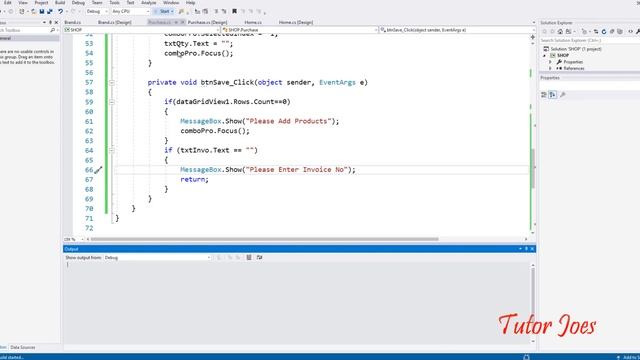Switch to Home.cs [Design] tab
The height and width of the screenshot is (360, 640).
pyautogui.click(x=296, y=22)
